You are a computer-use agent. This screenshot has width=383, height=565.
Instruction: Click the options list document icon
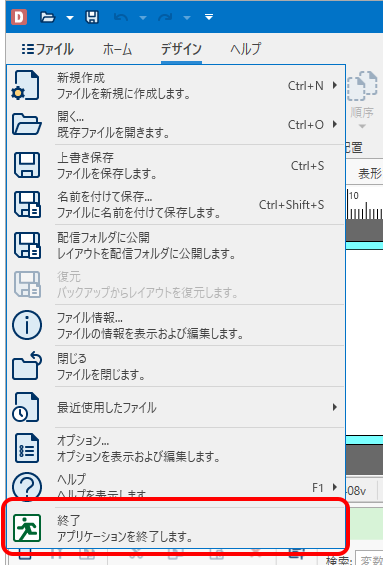coord(27,448)
